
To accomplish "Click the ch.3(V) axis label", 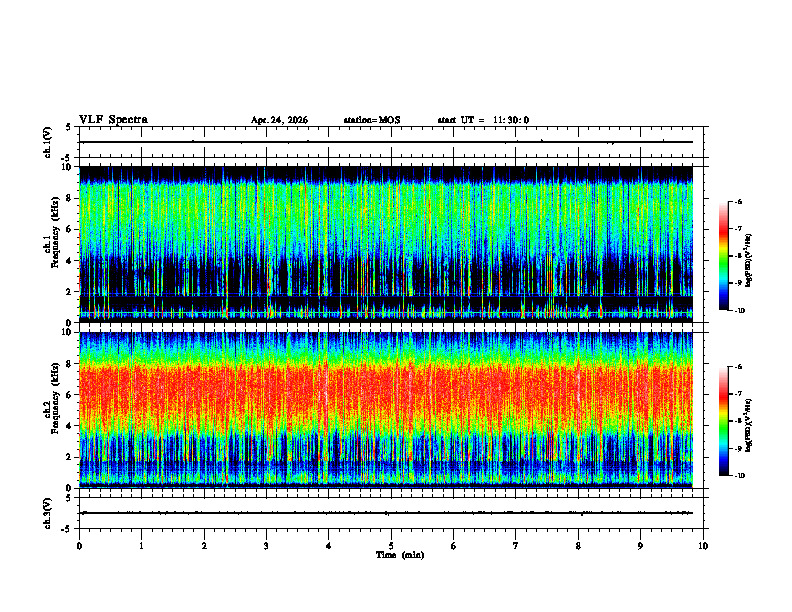I will click(48, 514).
